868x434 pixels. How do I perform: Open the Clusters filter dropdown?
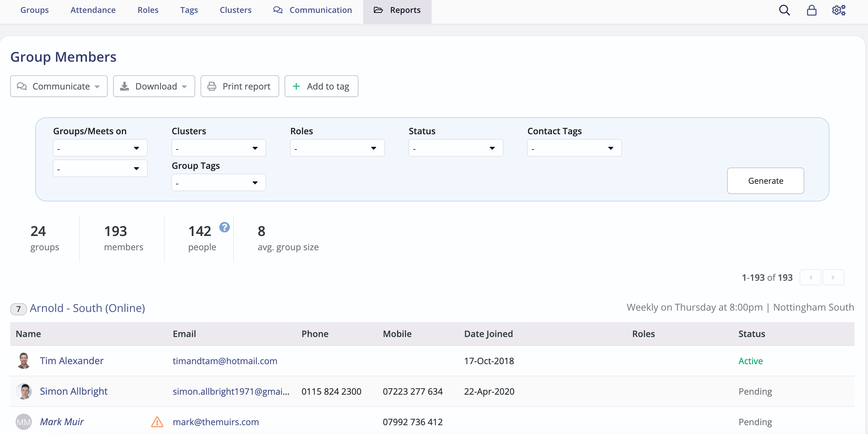tap(219, 148)
